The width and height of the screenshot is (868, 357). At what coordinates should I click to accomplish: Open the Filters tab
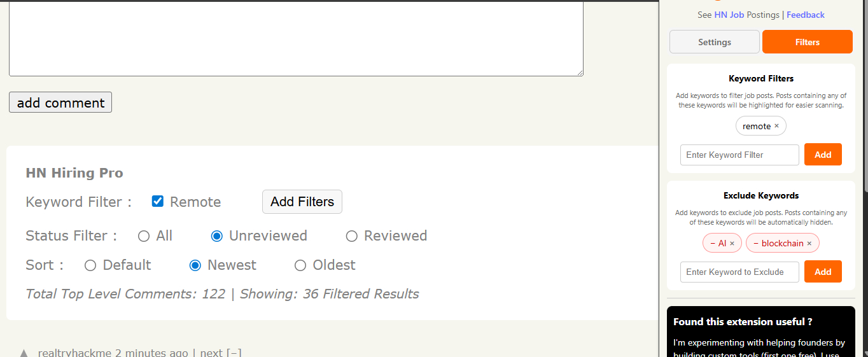coord(807,42)
